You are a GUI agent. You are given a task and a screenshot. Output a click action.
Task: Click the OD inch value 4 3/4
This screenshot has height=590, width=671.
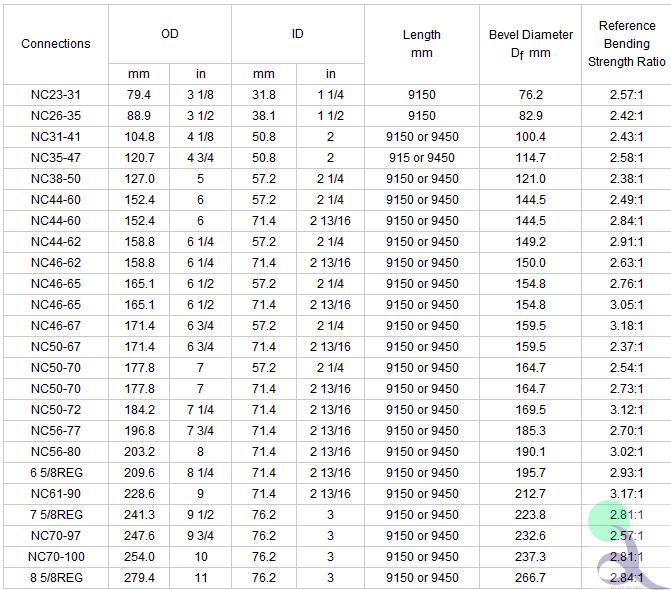[200, 157]
